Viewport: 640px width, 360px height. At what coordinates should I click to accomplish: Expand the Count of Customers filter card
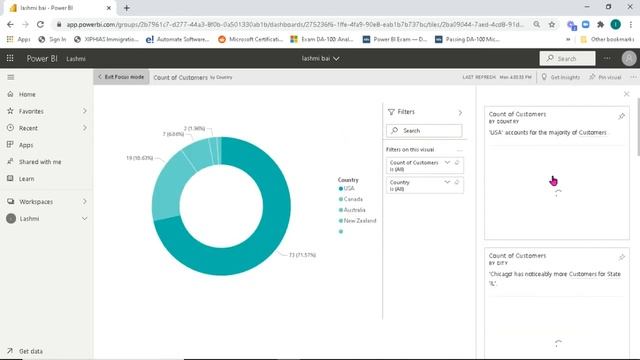pos(447,162)
